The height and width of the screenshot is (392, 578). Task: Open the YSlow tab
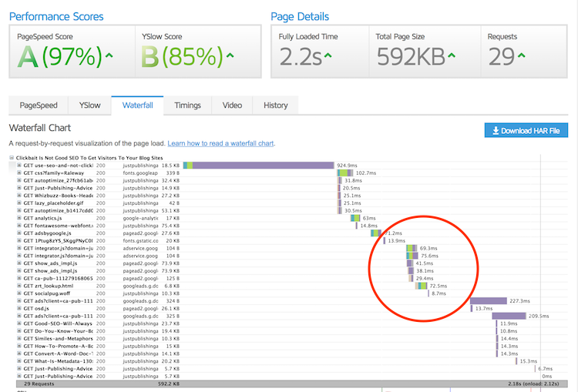[x=89, y=106]
